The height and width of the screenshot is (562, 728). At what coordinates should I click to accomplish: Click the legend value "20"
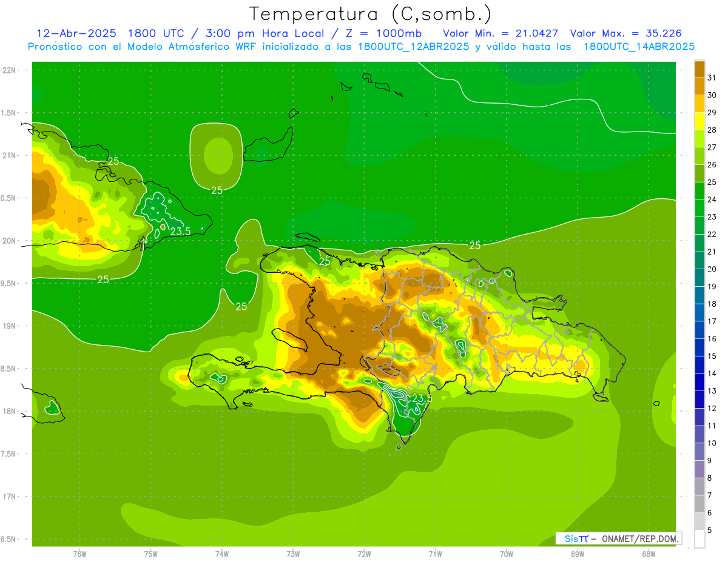[712, 269]
